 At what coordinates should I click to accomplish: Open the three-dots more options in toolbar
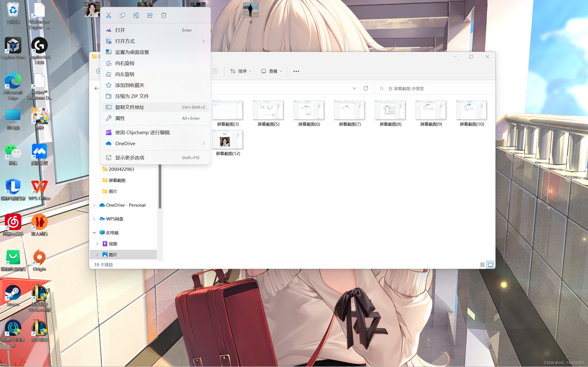tap(296, 71)
